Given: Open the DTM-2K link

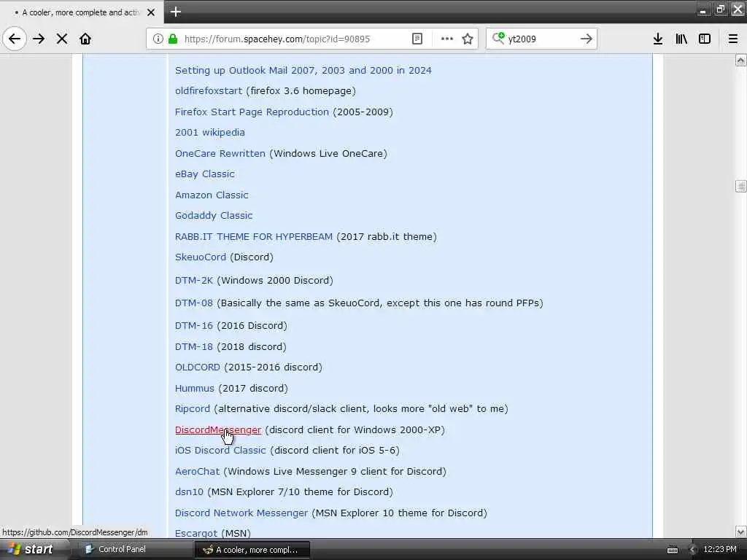Looking at the screenshot, I should [x=194, y=281].
